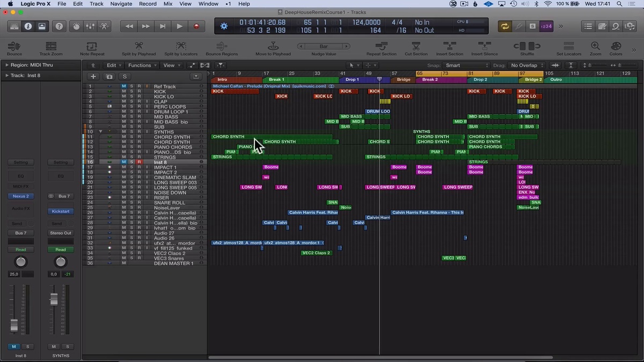Open the Navigate menu
This screenshot has height=362, width=644.
pos(121,4)
